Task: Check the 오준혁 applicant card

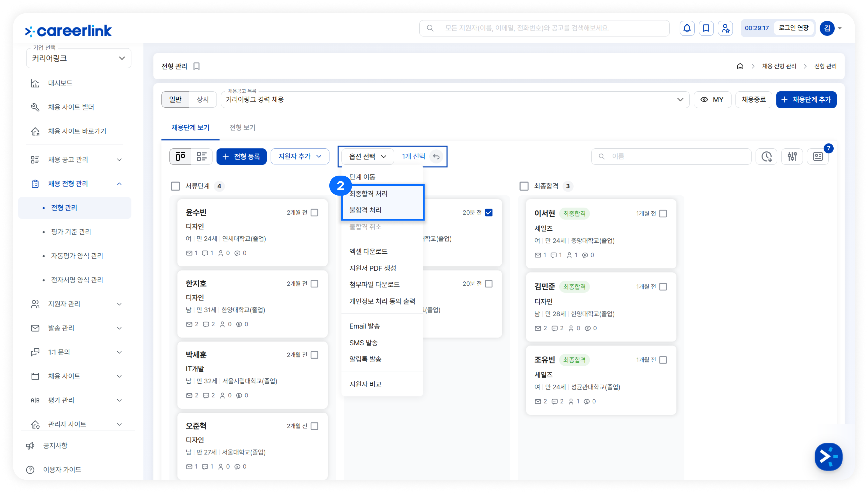Action: tap(314, 426)
